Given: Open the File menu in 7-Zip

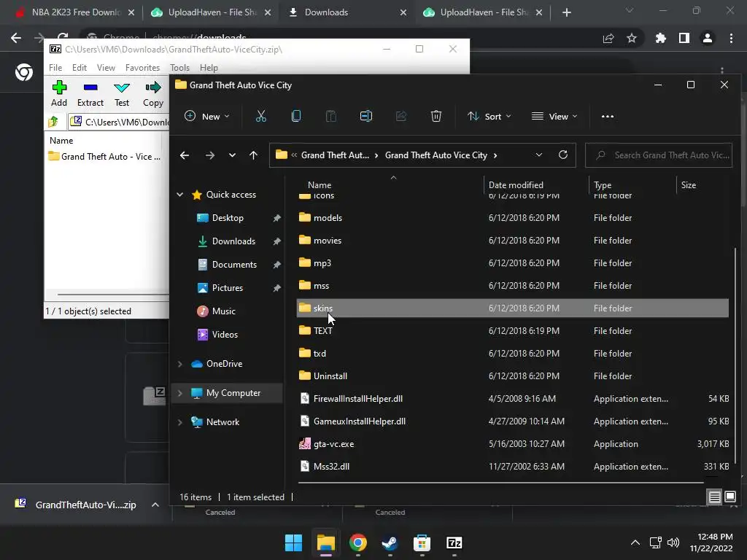Looking at the screenshot, I should point(55,68).
